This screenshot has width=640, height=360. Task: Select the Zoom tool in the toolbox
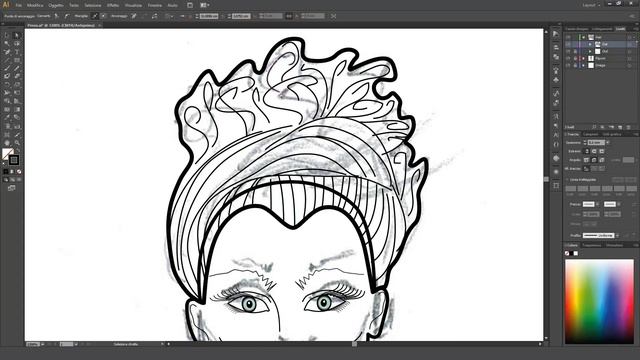(17, 143)
